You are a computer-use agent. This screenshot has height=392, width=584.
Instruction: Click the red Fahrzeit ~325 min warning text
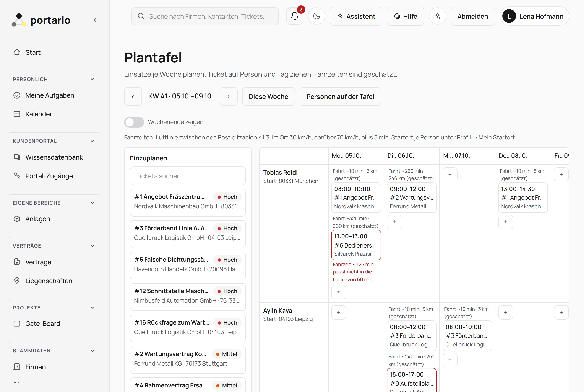(x=353, y=272)
